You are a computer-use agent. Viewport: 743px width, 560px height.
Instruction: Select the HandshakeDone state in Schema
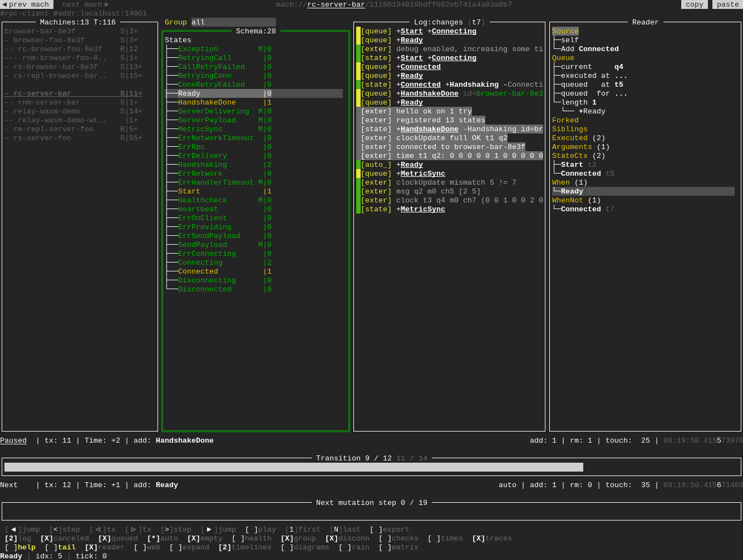click(206, 102)
